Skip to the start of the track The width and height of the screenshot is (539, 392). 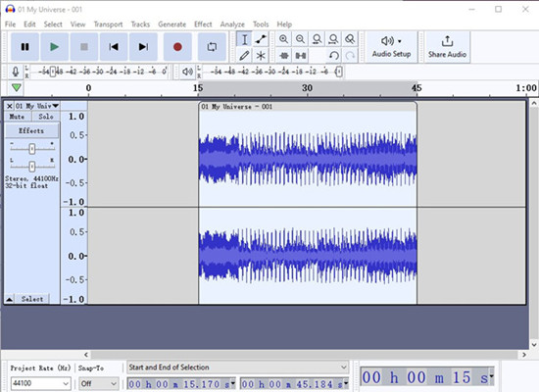[114, 47]
